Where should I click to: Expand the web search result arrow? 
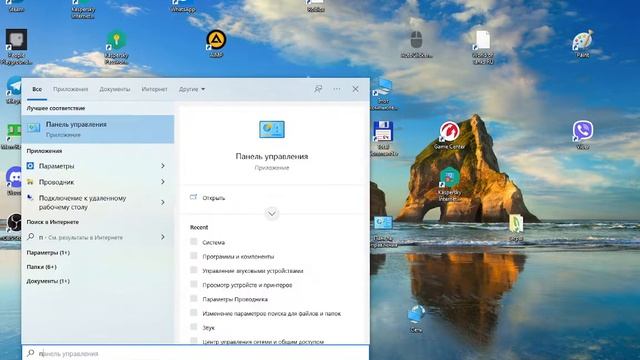(x=163, y=237)
